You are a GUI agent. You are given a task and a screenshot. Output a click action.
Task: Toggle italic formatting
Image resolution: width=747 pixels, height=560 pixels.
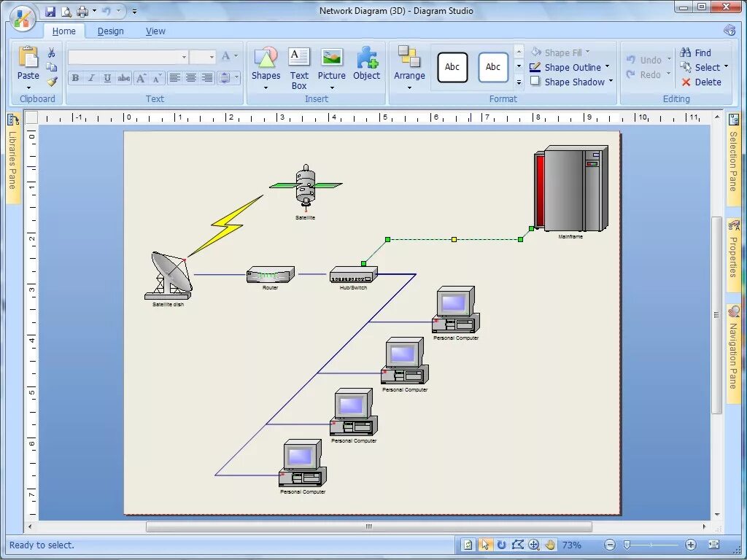(90, 77)
